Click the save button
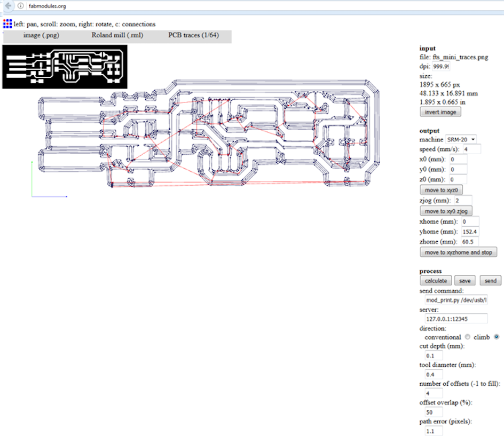 pos(465,281)
